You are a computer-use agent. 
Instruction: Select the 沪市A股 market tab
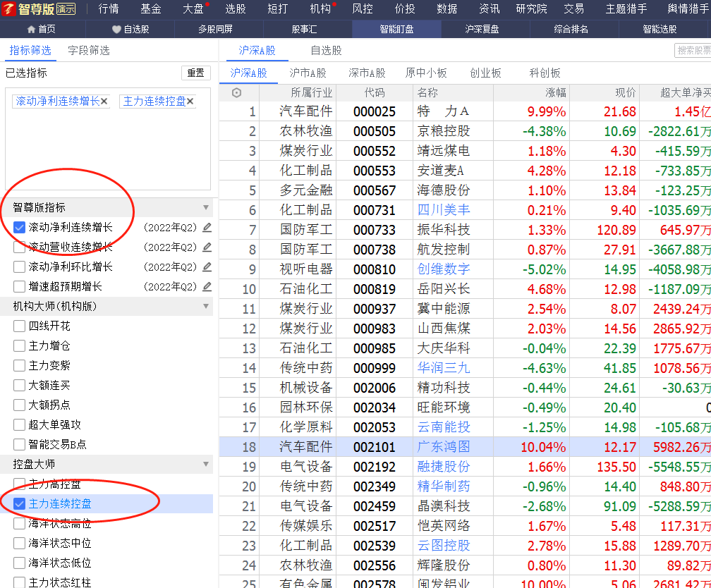click(308, 73)
